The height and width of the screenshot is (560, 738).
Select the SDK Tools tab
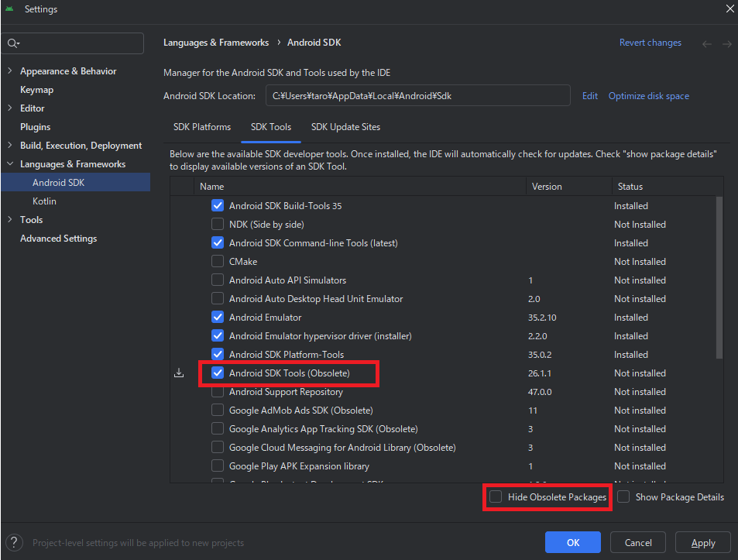[x=270, y=127]
